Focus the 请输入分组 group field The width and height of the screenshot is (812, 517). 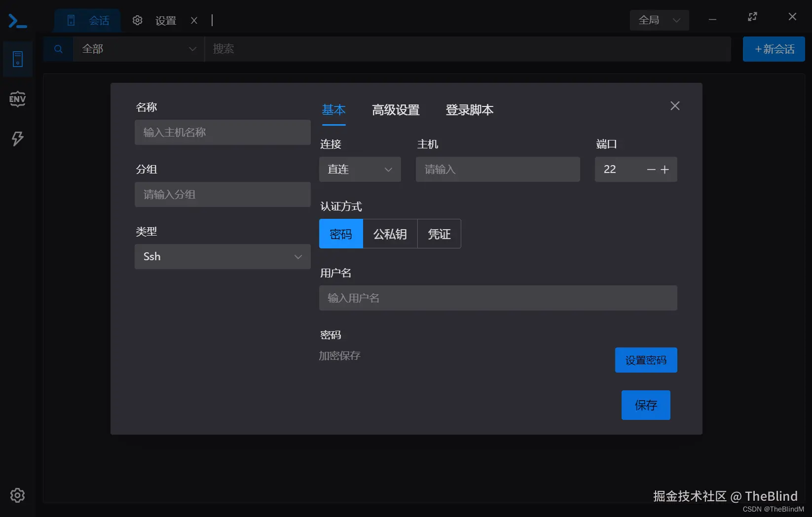pyautogui.click(x=222, y=195)
